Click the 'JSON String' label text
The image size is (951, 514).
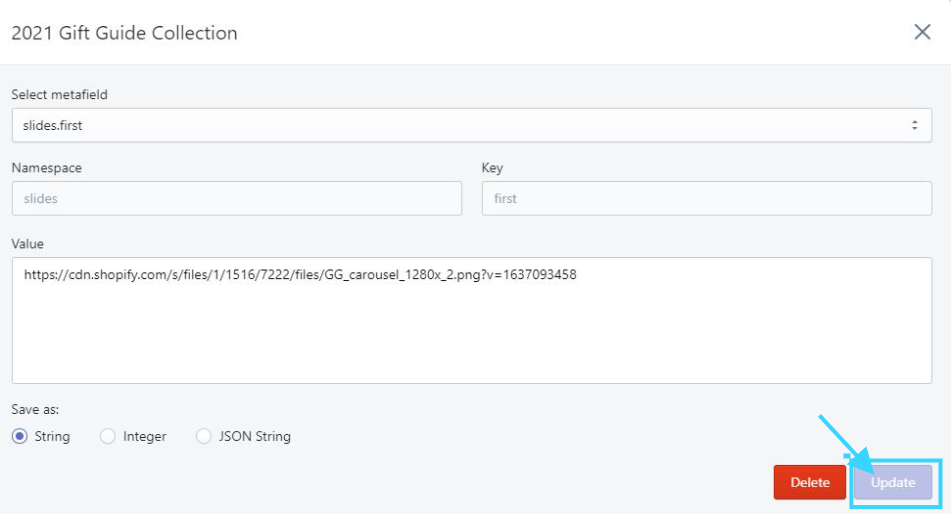254,436
